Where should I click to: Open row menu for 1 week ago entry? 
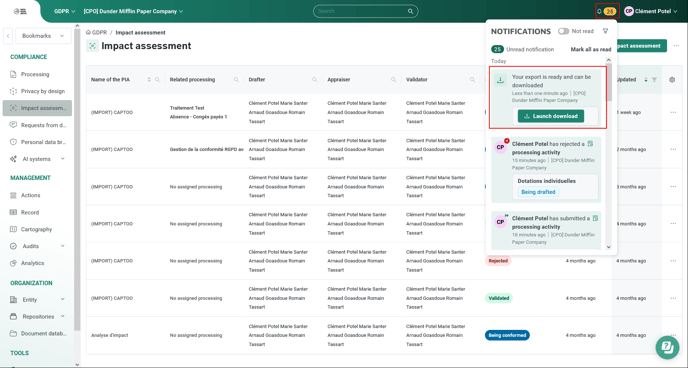(x=673, y=112)
